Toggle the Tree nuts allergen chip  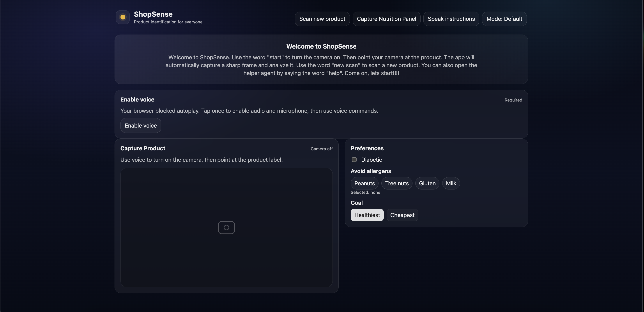(396, 183)
